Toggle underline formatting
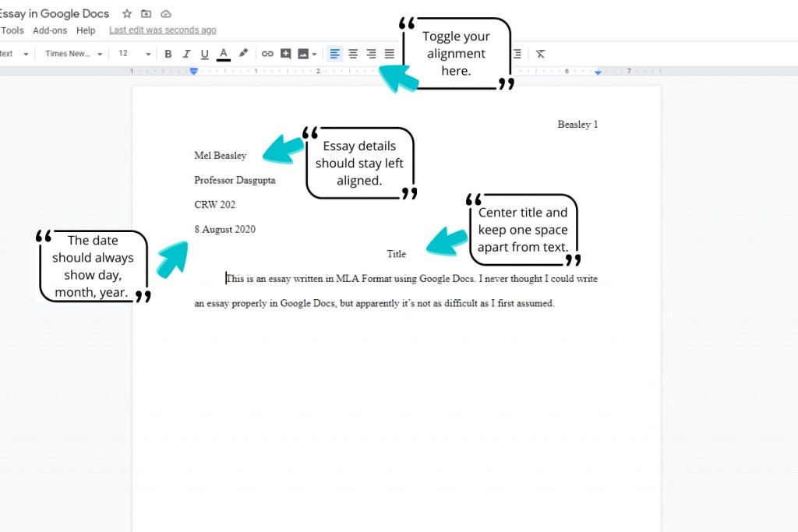 pos(205,54)
